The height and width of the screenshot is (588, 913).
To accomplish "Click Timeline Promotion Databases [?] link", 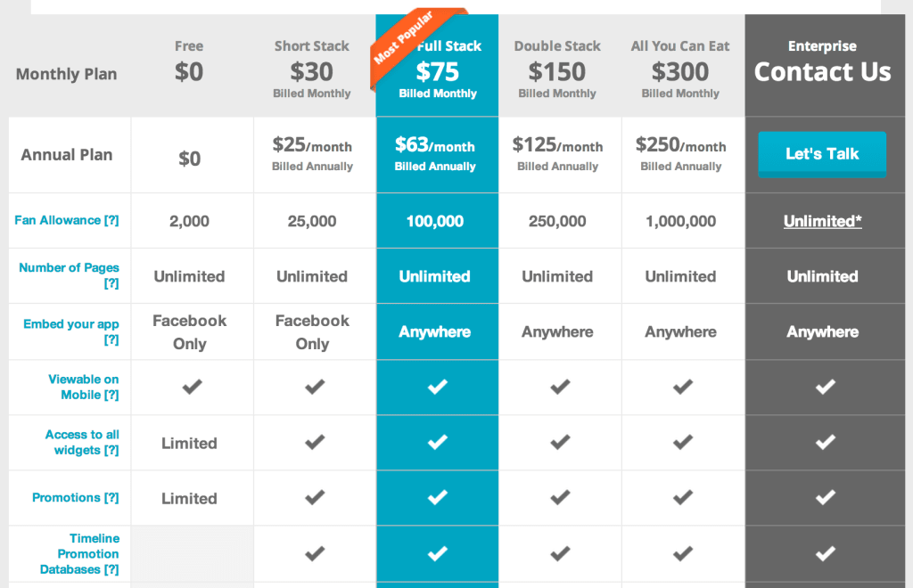I will pos(80,553).
